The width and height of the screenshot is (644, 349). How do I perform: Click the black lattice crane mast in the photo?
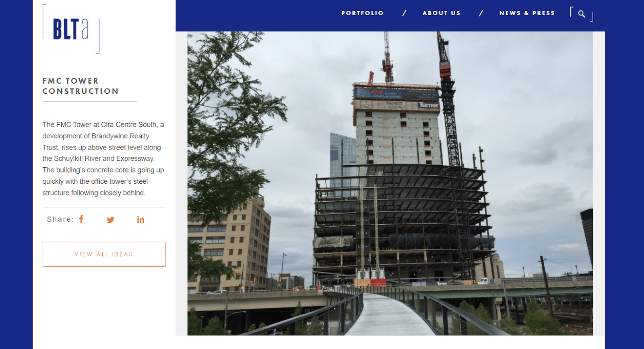point(454,157)
